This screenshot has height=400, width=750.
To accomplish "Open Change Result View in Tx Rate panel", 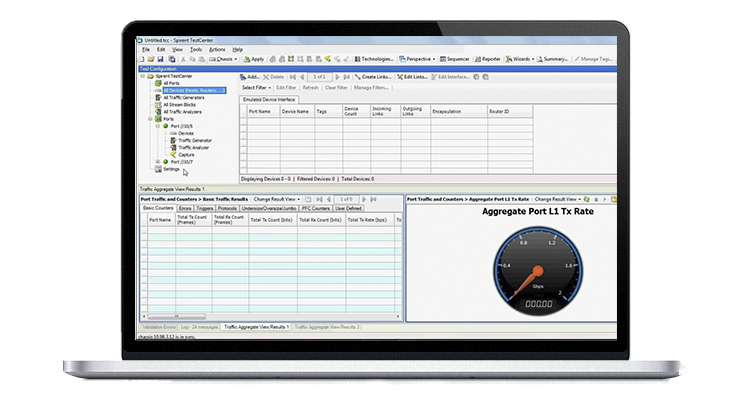I will coord(558,199).
